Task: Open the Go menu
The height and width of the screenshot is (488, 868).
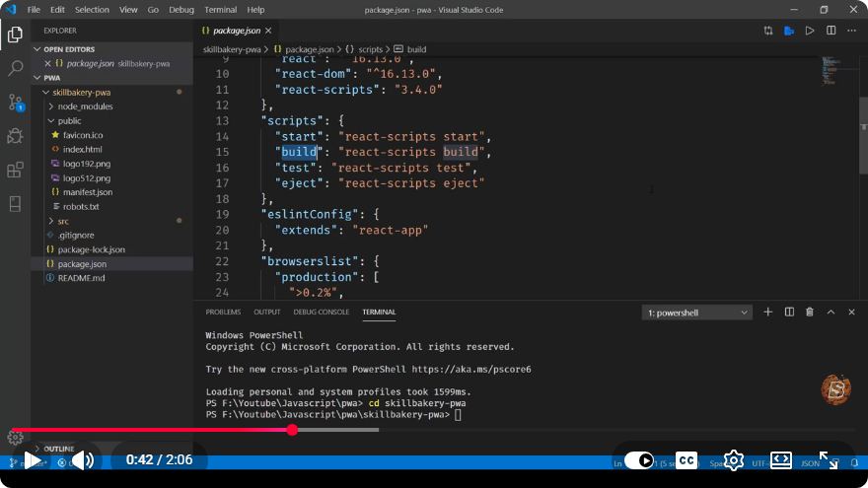Action: 153,10
